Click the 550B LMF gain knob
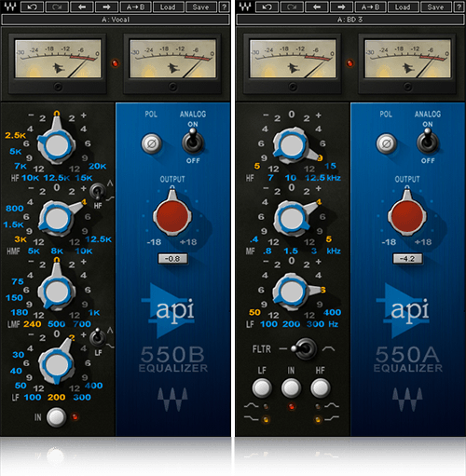The height and width of the screenshot is (476, 466). tap(57, 292)
